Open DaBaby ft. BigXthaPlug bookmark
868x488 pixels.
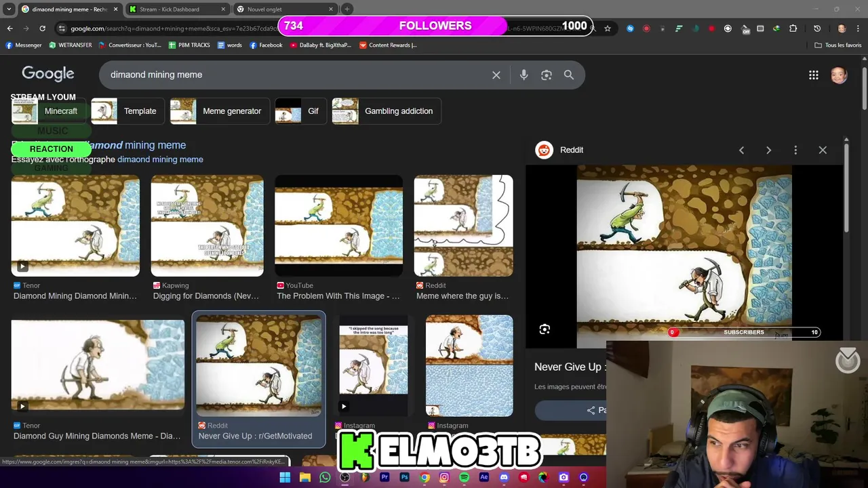click(321, 45)
